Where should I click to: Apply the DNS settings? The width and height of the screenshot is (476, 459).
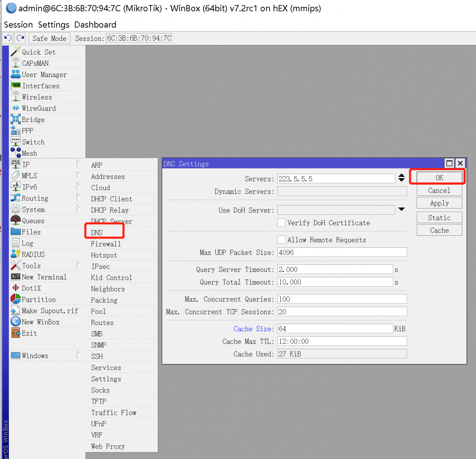439,203
